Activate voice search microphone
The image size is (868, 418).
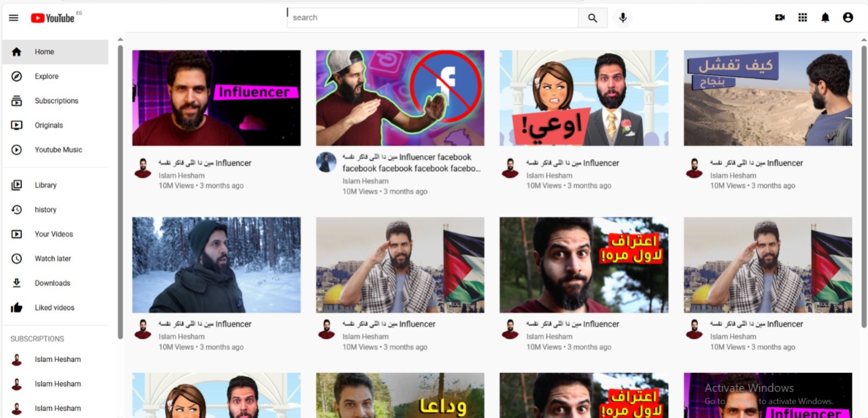[x=623, y=18]
